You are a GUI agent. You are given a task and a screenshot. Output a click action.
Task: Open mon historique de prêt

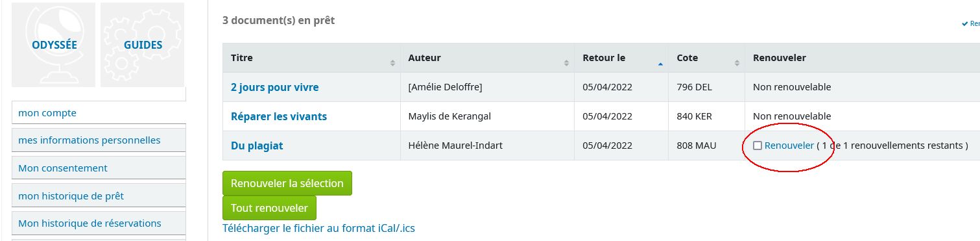(99, 196)
